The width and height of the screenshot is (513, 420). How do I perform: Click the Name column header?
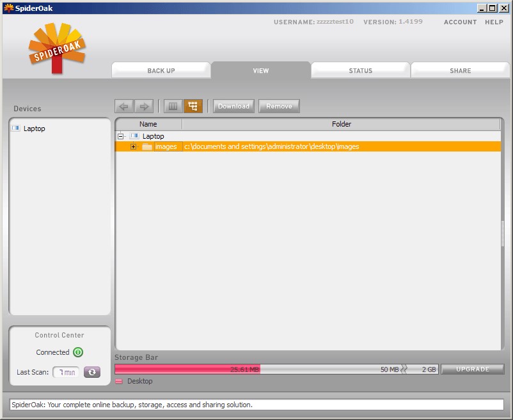point(148,124)
